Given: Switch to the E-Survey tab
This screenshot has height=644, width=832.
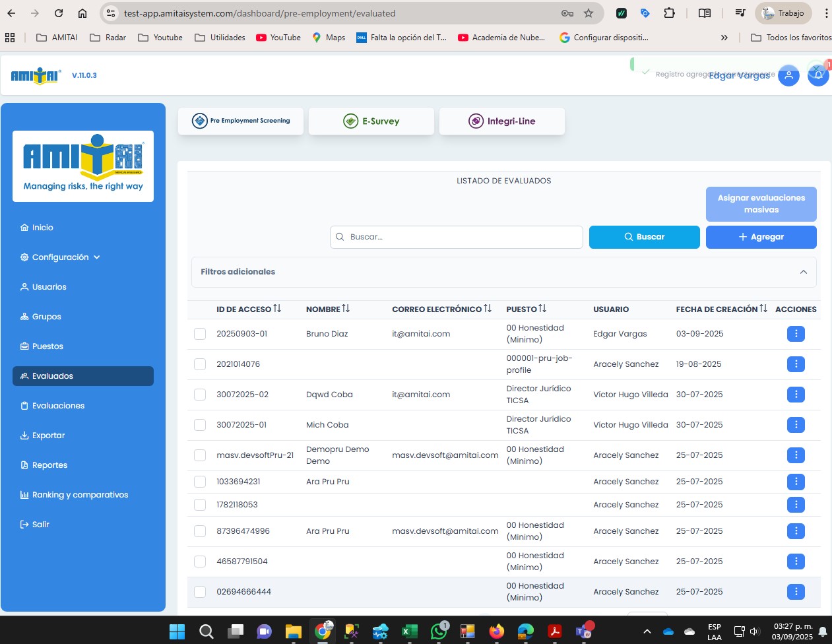Looking at the screenshot, I should (371, 121).
